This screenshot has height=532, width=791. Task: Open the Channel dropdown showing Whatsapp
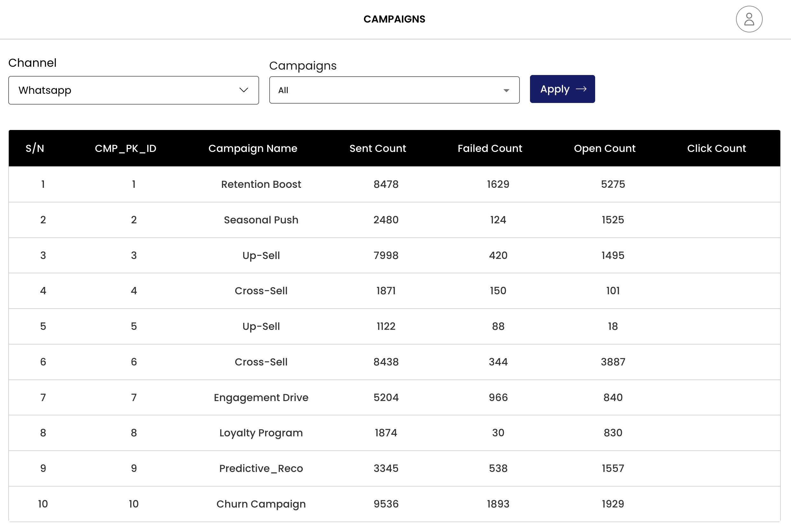pos(133,90)
